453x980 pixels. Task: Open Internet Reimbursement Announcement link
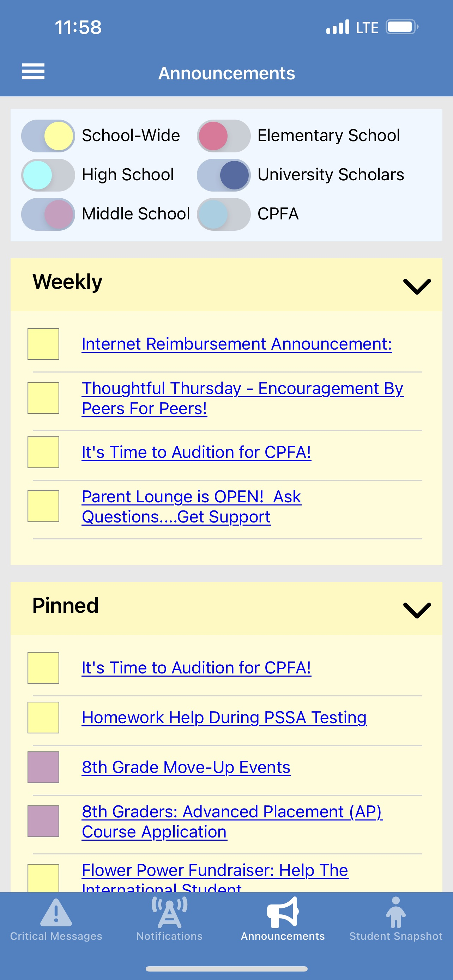pyautogui.click(x=237, y=344)
